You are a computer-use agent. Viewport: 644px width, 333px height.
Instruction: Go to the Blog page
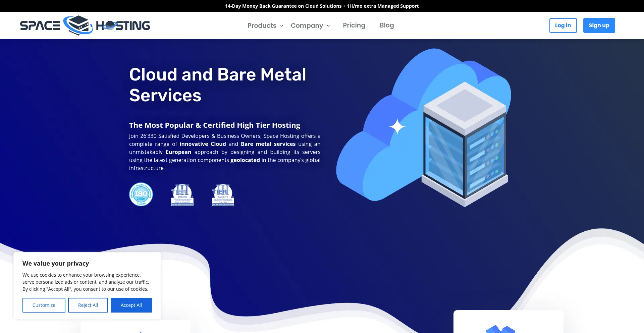[386, 25]
